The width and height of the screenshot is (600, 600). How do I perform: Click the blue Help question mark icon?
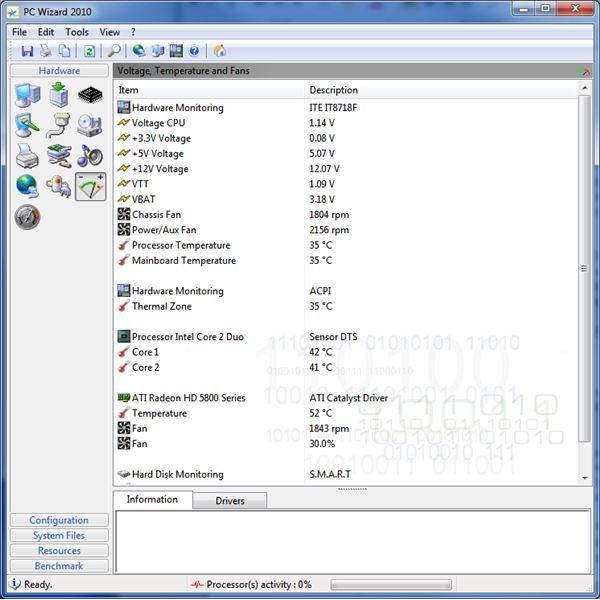click(194, 51)
